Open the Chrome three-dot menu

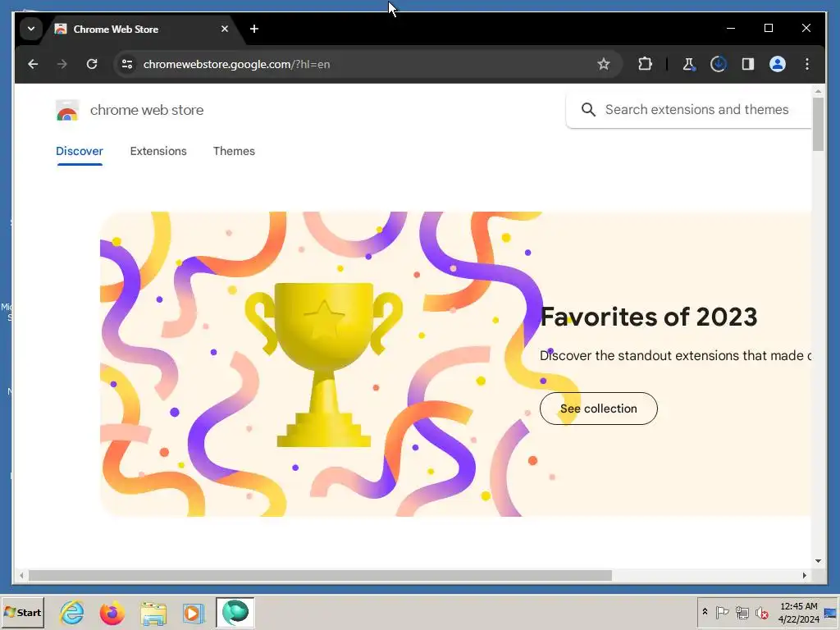807,64
